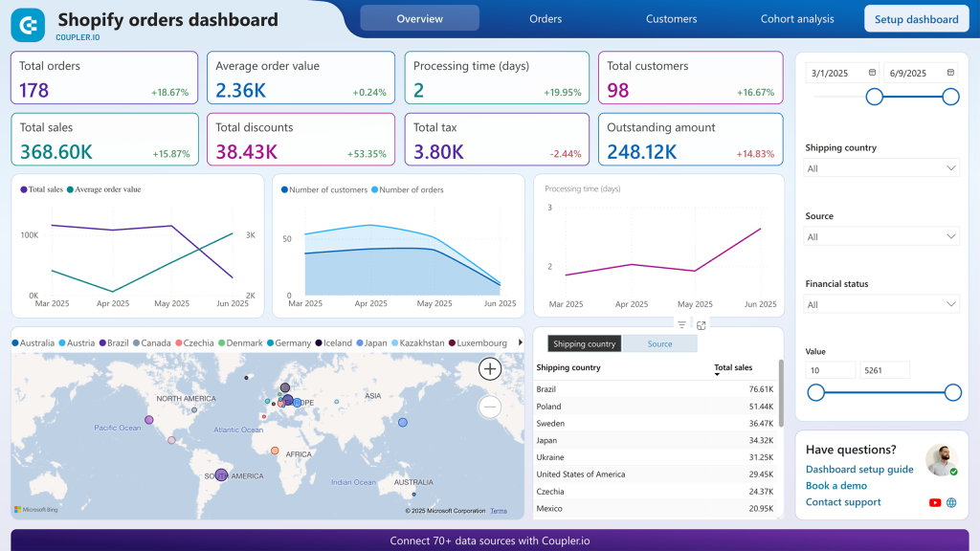The width and height of the screenshot is (980, 551).
Task: Click the focus mode icon above the table
Action: tap(702, 325)
